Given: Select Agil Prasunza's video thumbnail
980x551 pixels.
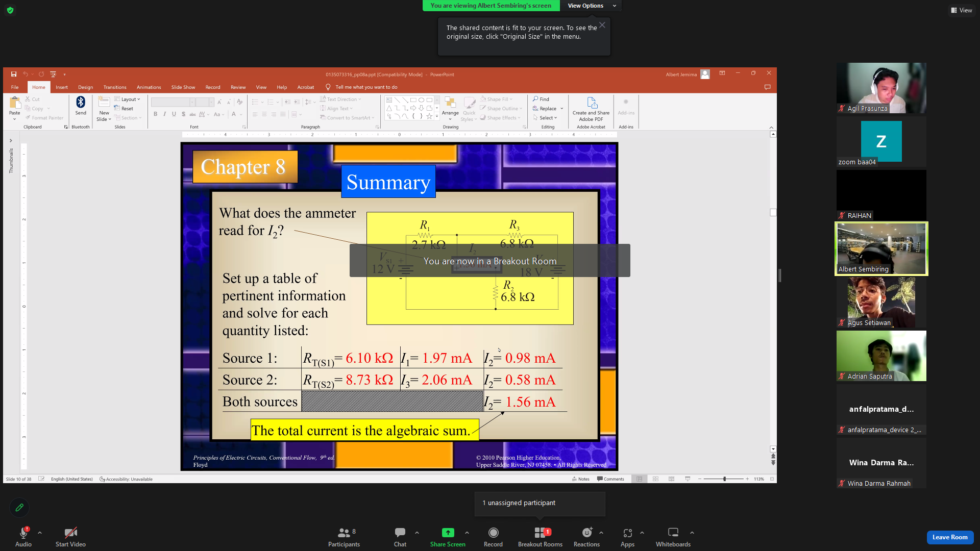Looking at the screenshot, I should click(881, 88).
